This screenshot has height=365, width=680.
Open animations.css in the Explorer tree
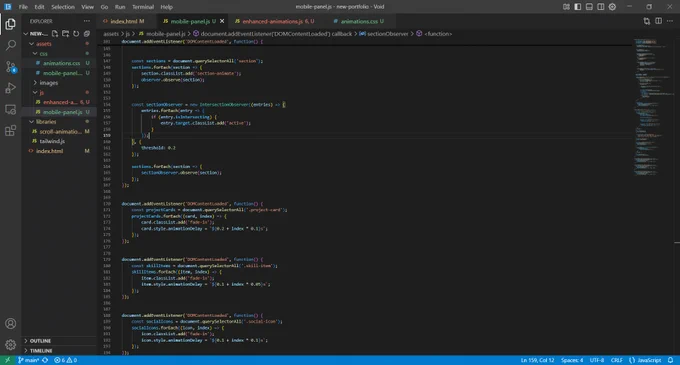(x=62, y=63)
